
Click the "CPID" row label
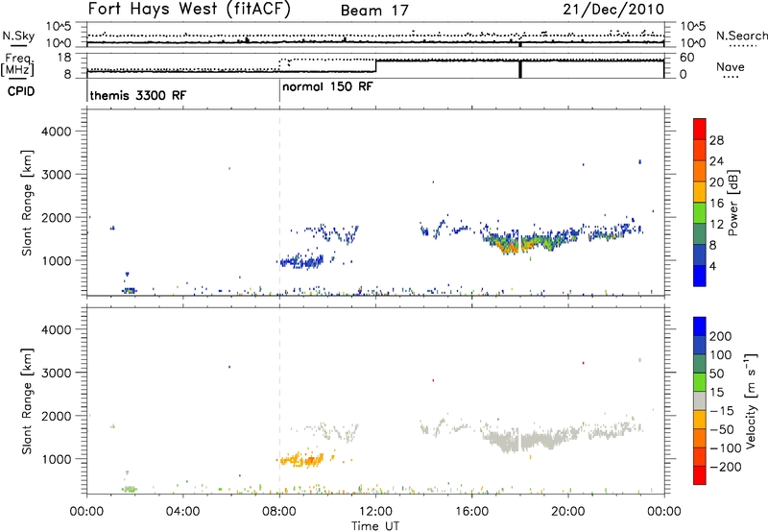(x=21, y=91)
